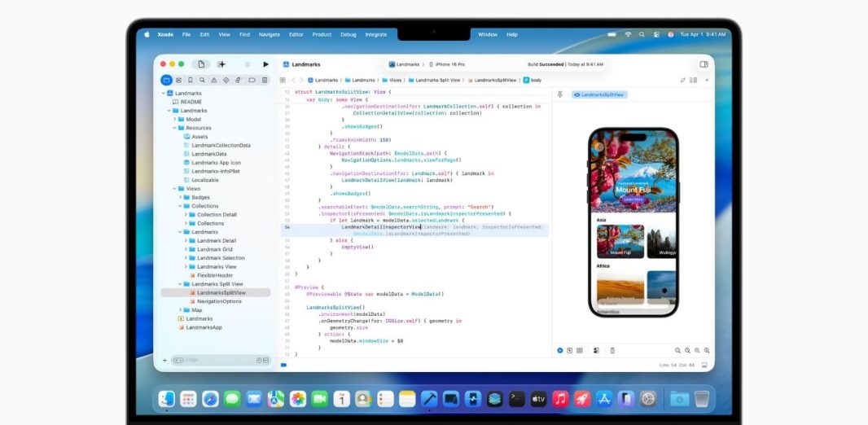Open the Product menu
The width and height of the screenshot is (868, 425).
(x=322, y=34)
